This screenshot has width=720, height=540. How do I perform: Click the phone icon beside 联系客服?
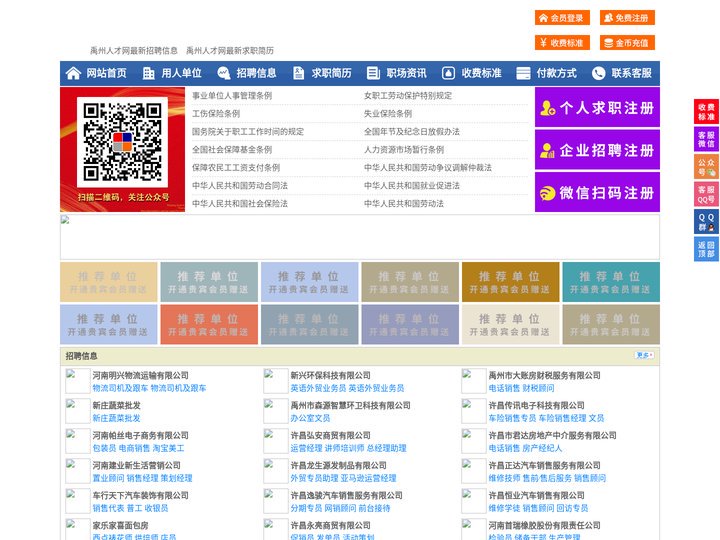point(598,73)
